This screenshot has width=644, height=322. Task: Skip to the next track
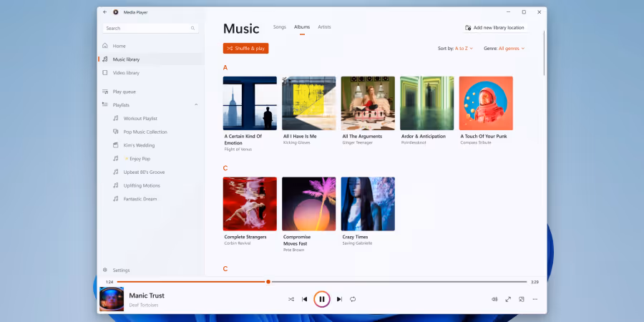[x=339, y=299]
